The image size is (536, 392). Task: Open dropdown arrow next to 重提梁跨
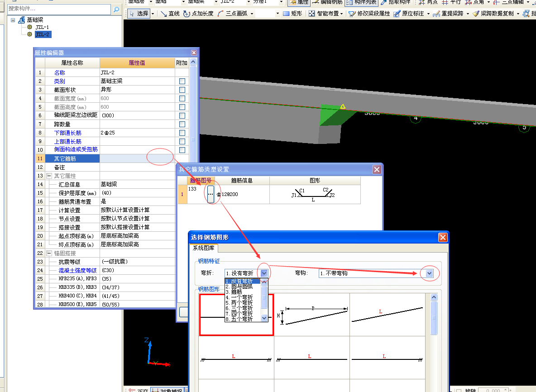coord(468,14)
